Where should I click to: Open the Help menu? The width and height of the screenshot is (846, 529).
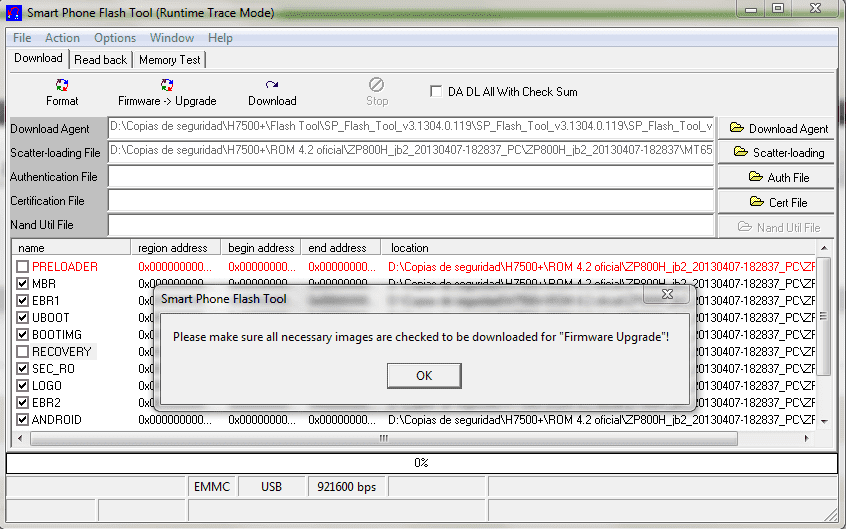point(220,38)
